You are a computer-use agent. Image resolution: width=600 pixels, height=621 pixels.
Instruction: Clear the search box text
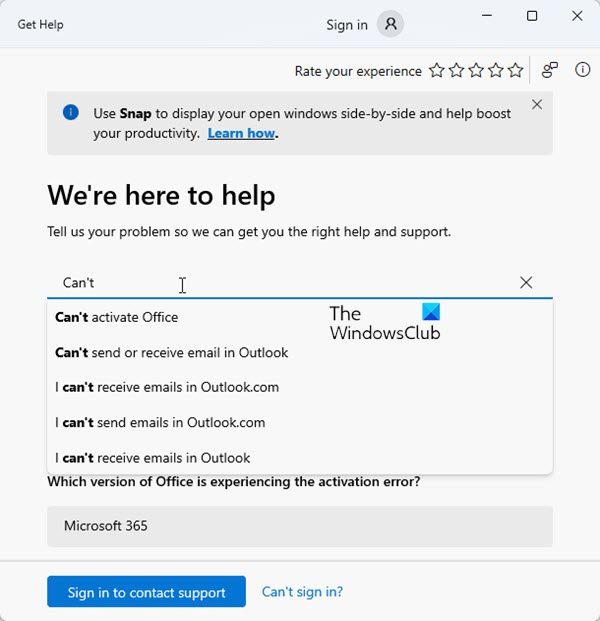click(526, 282)
